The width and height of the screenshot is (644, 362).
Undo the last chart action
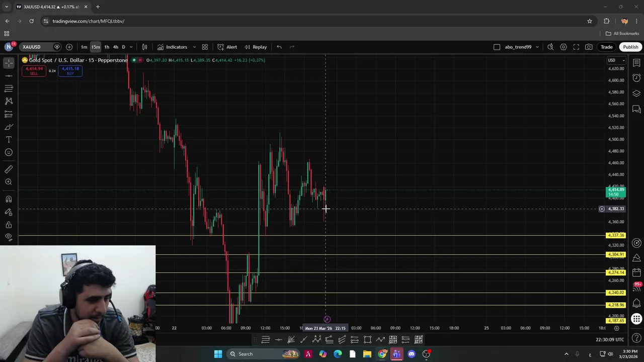pos(279,47)
